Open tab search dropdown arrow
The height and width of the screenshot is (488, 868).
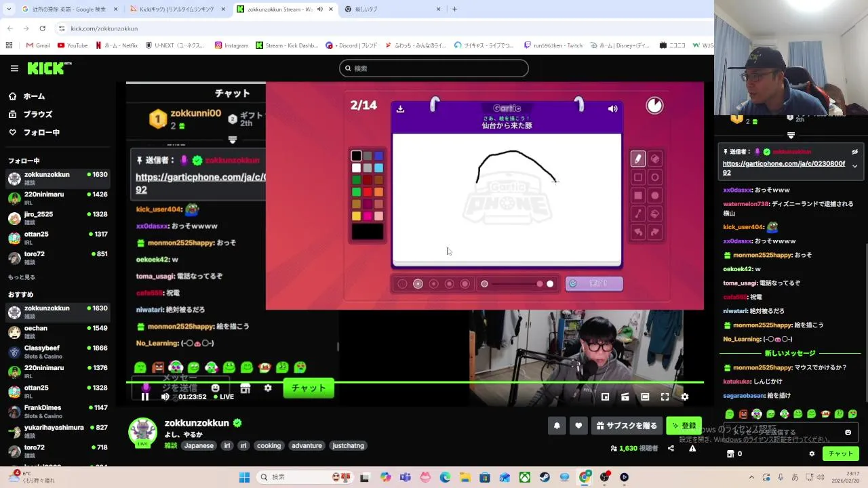(x=8, y=9)
